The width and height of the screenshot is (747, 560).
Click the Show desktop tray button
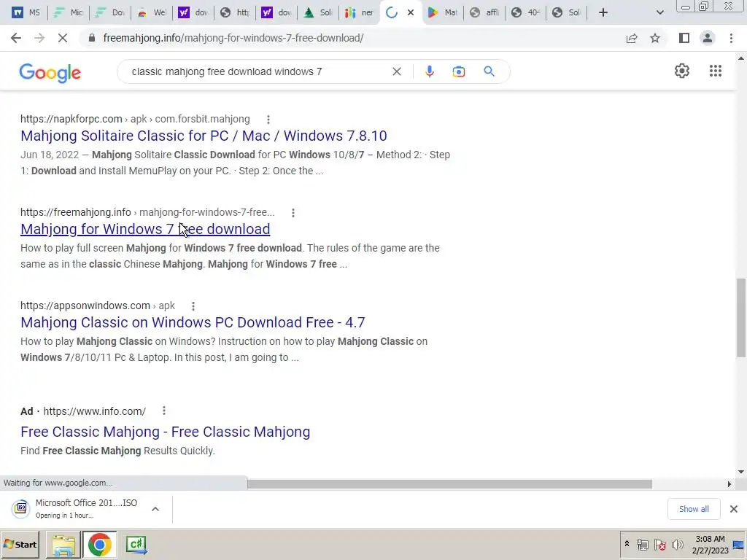click(x=738, y=545)
